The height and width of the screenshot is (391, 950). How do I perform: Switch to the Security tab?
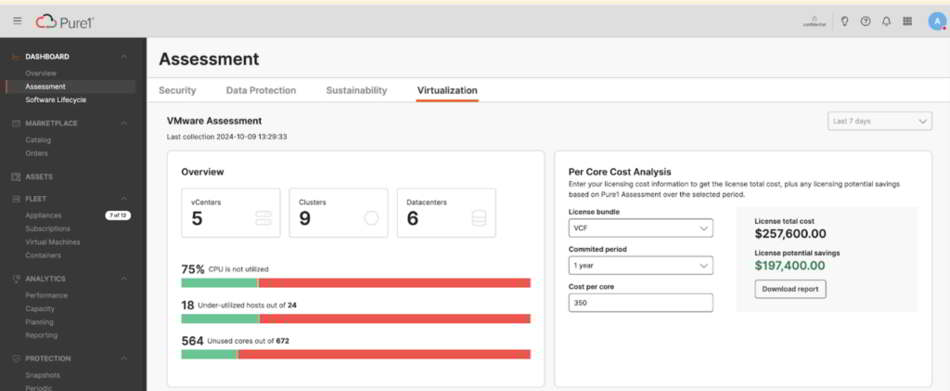tap(177, 90)
